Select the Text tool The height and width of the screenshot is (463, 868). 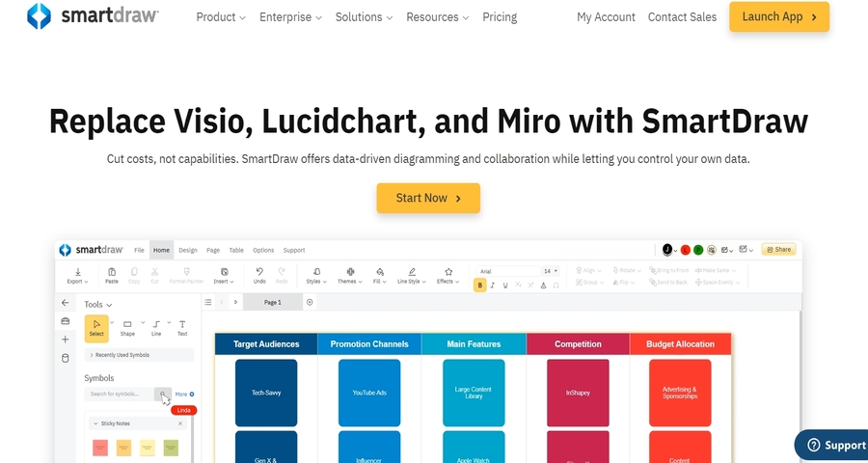(x=182, y=328)
